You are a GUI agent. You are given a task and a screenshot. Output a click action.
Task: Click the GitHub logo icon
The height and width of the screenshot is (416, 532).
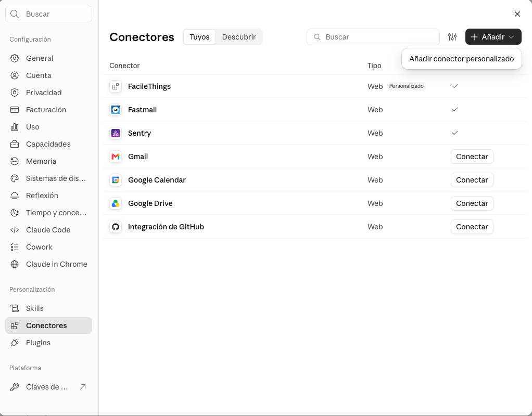click(x=116, y=227)
